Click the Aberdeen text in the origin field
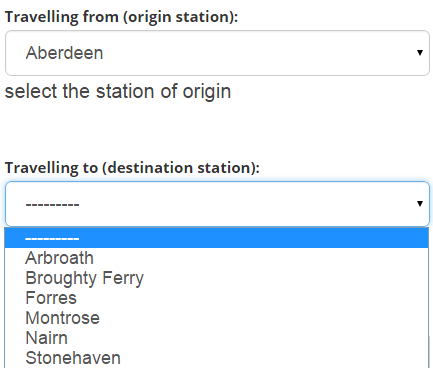Image resolution: width=433 pixels, height=368 pixels. 64,53
